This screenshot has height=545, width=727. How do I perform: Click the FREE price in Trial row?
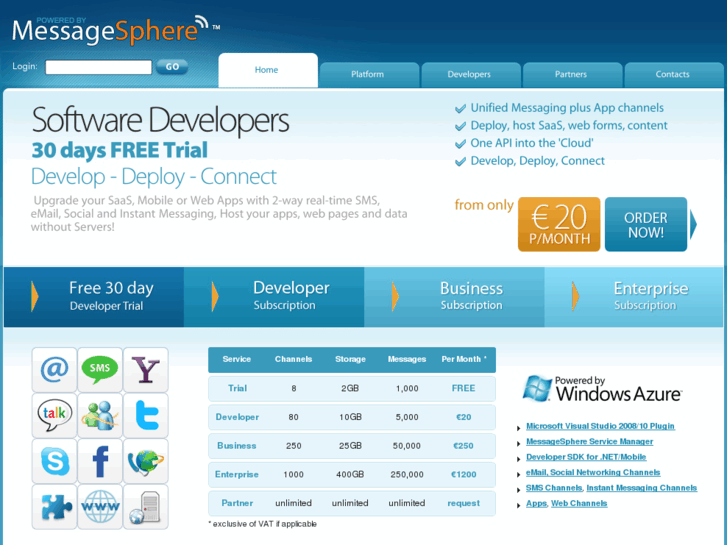click(464, 388)
